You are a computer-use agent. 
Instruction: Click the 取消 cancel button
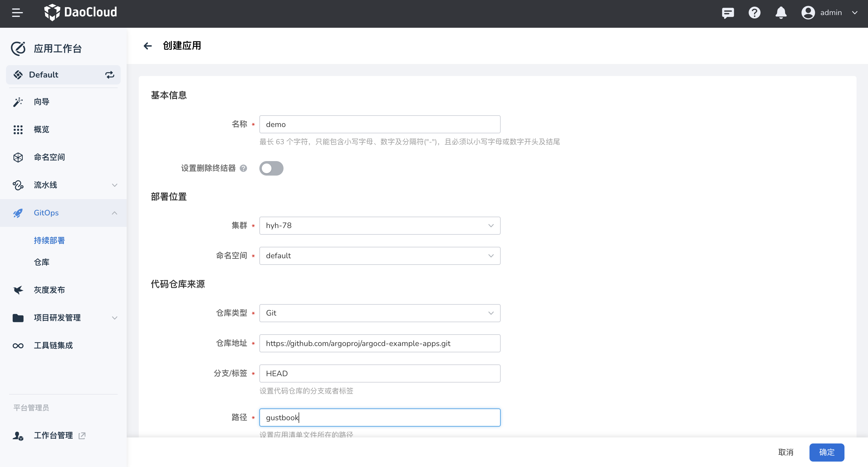tap(785, 452)
